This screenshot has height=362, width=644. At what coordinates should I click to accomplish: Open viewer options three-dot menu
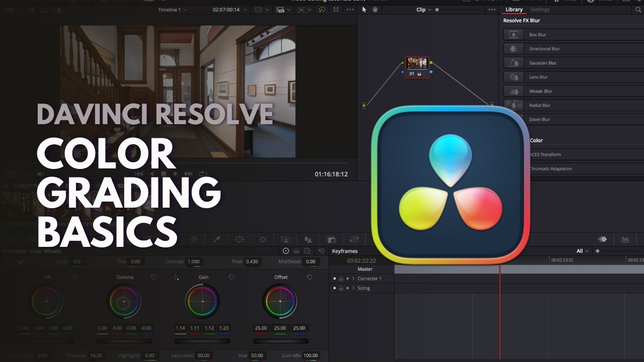click(350, 10)
